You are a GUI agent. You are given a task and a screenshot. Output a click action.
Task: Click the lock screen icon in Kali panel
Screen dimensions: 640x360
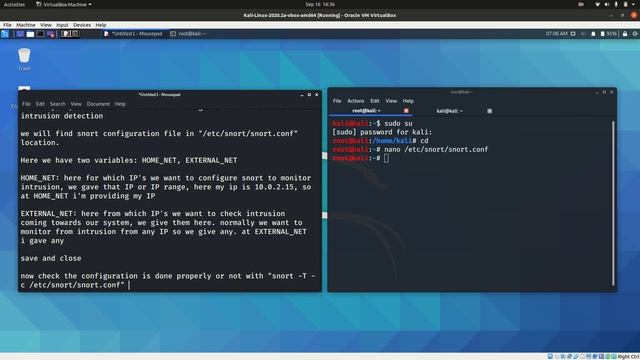pyautogui.click(x=625, y=34)
